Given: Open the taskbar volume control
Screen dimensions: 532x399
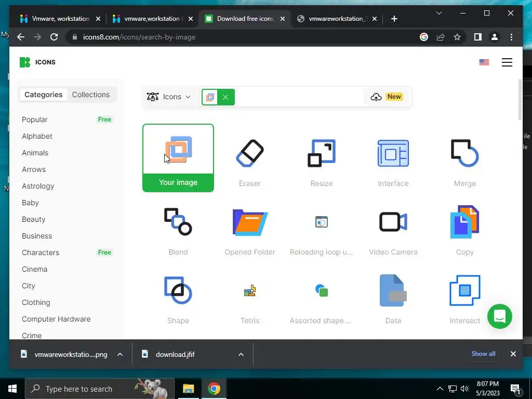Looking at the screenshot, I should point(464,389).
